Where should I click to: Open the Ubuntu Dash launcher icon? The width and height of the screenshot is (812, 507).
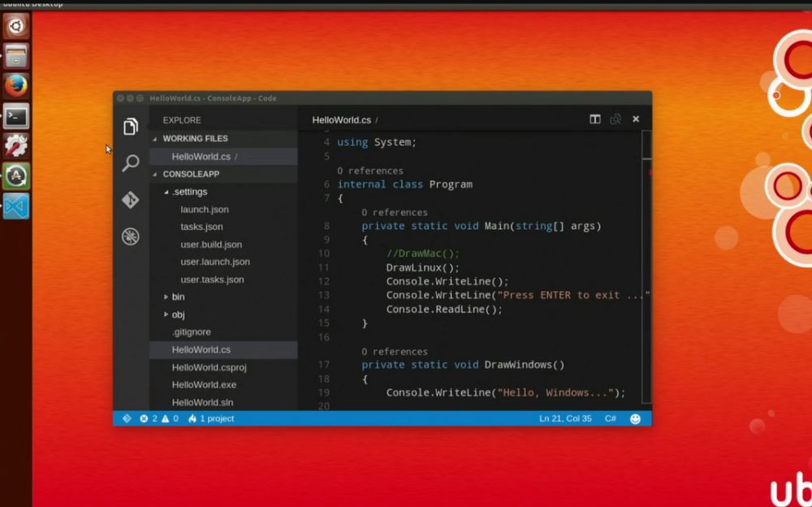point(16,26)
